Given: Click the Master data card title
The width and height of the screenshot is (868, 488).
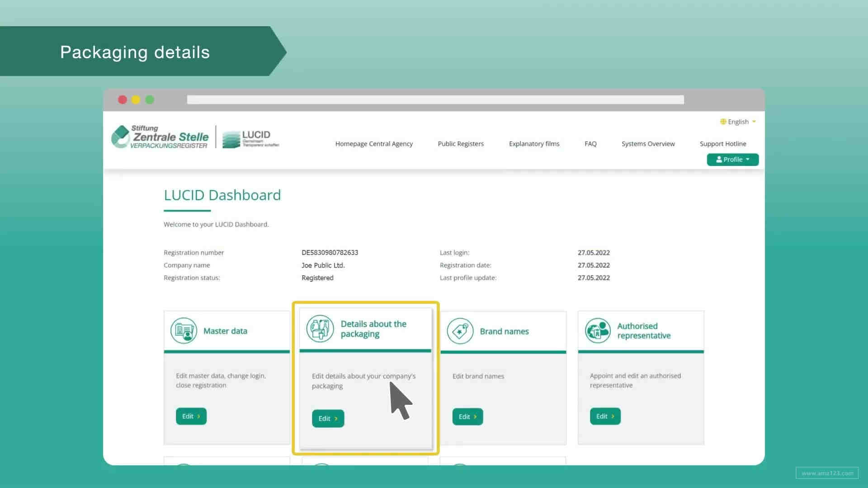Looking at the screenshot, I should coord(225,331).
